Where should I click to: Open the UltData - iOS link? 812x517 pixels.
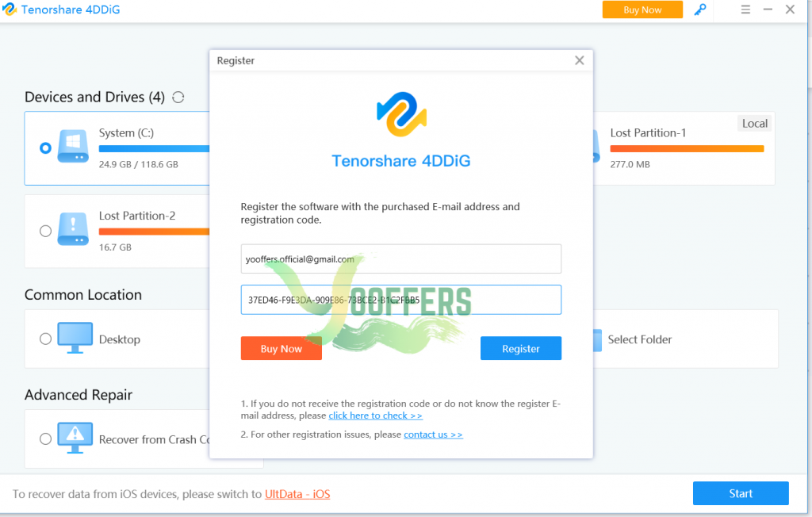pyautogui.click(x=297, y=494)
